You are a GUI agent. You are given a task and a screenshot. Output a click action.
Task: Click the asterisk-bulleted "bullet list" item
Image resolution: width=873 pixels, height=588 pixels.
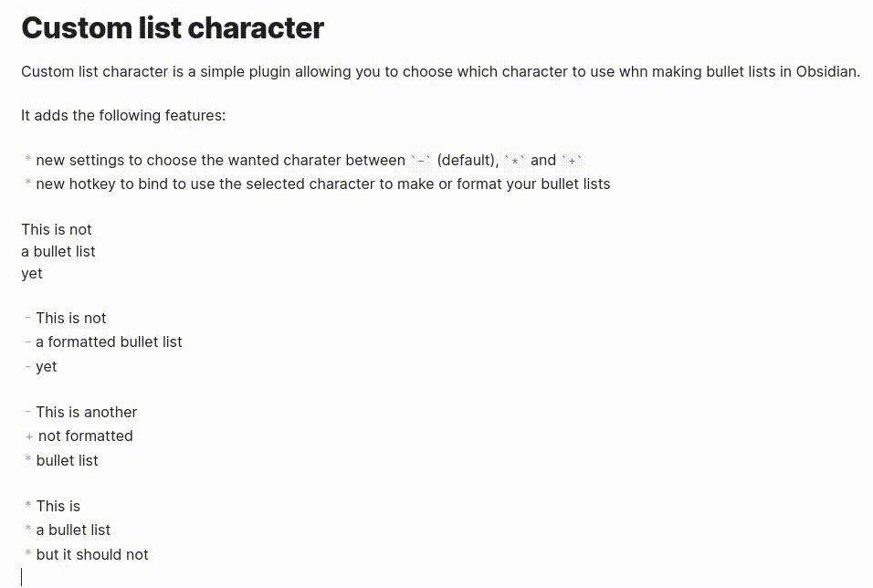(68, 460)
